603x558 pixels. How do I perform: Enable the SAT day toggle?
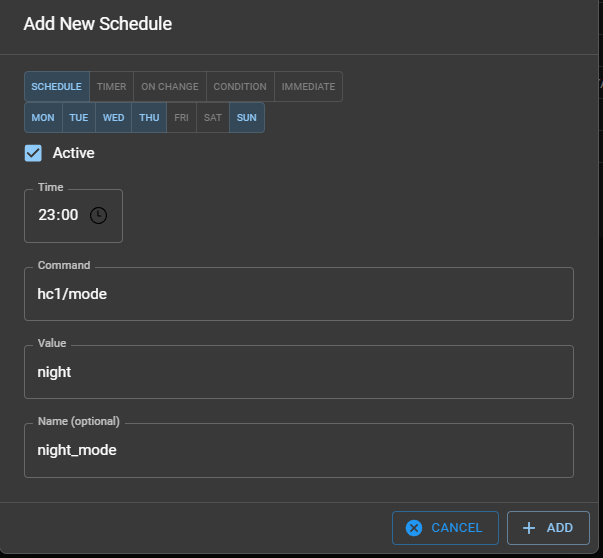(213, 118)
